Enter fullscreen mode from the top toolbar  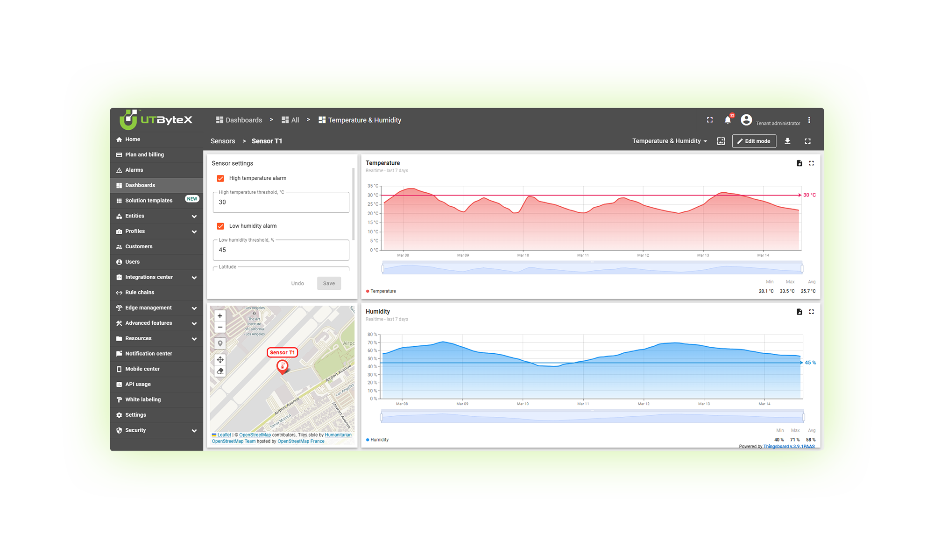coord(709,120)
